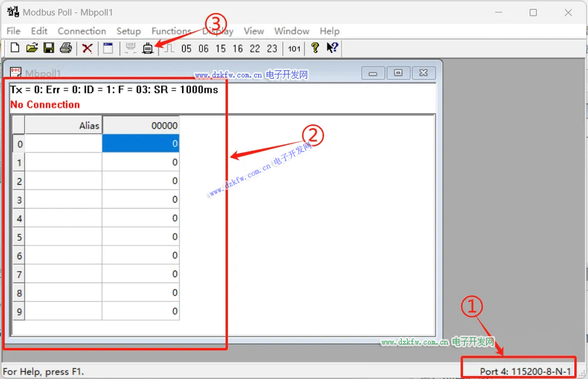Select the highlighted value cell in row 0

[x=141, y=144]
